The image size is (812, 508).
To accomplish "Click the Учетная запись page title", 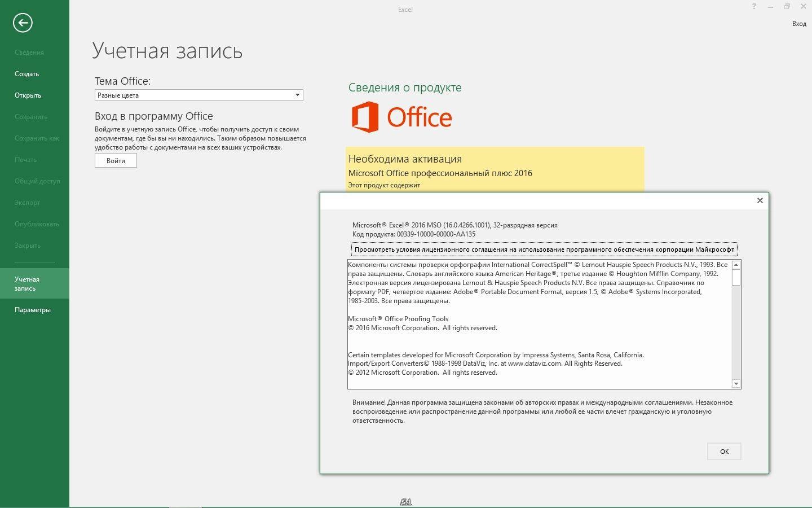I will point(167,51).
